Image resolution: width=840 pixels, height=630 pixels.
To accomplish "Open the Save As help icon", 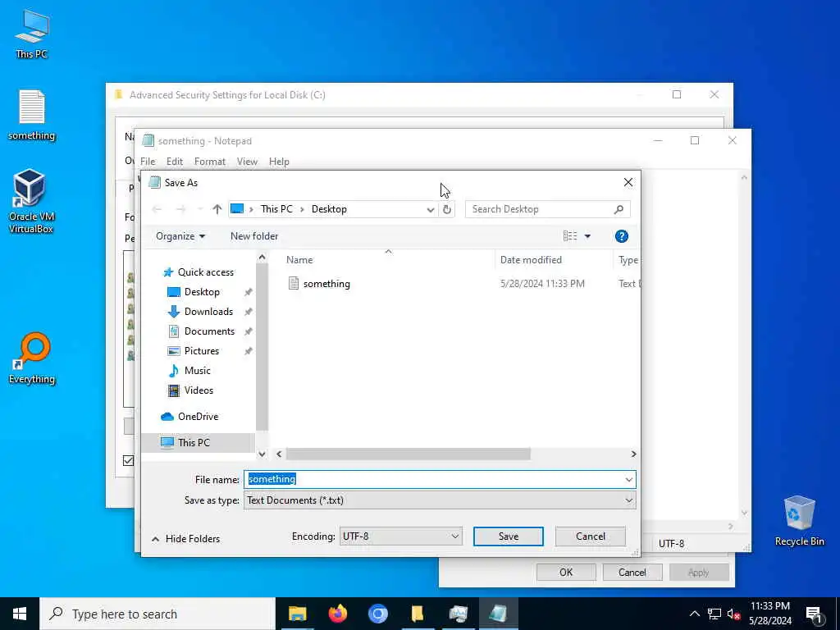I will 622,236.
